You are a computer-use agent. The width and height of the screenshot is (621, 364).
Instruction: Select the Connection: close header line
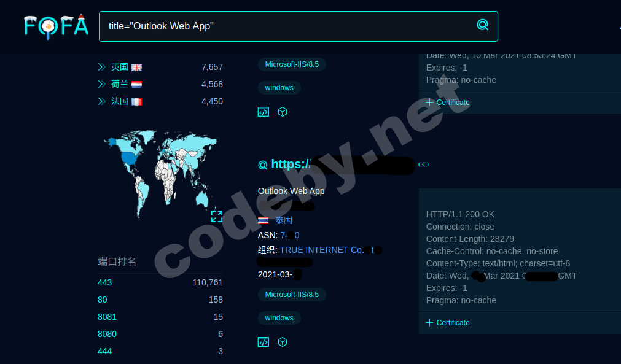pos(460,227)
